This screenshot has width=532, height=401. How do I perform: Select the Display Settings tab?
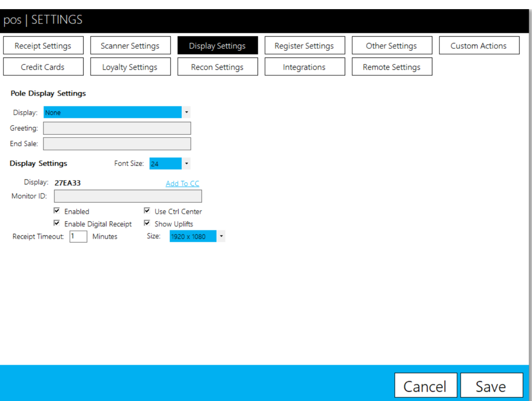[217, 45]
